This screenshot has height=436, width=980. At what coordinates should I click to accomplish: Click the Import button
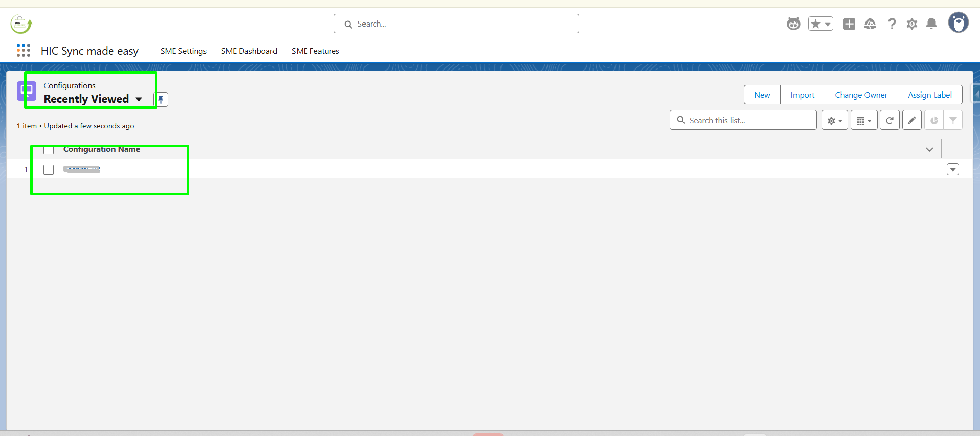click(x=803, y=95)
